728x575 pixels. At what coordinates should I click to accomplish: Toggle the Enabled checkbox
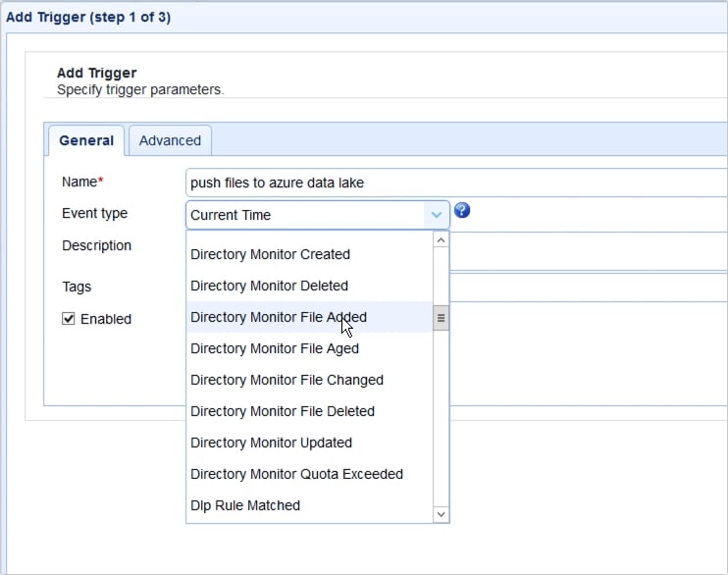click(x=69, y=319)
